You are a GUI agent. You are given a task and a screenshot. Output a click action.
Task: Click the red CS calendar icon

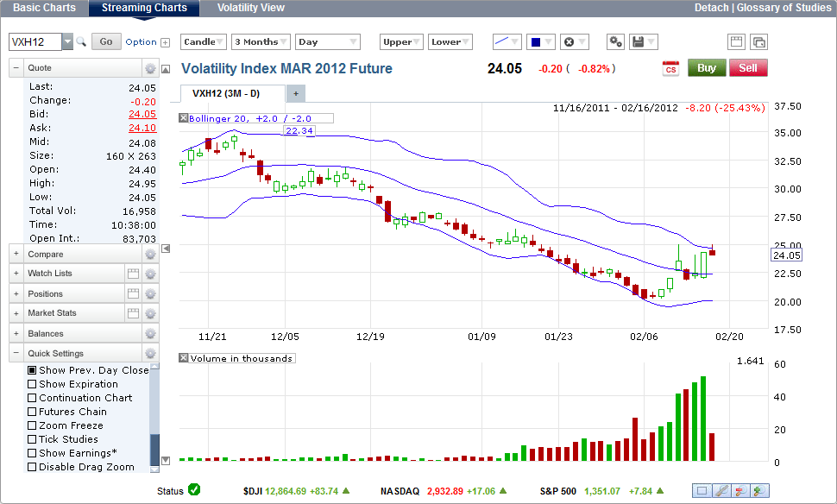[670, 69]
